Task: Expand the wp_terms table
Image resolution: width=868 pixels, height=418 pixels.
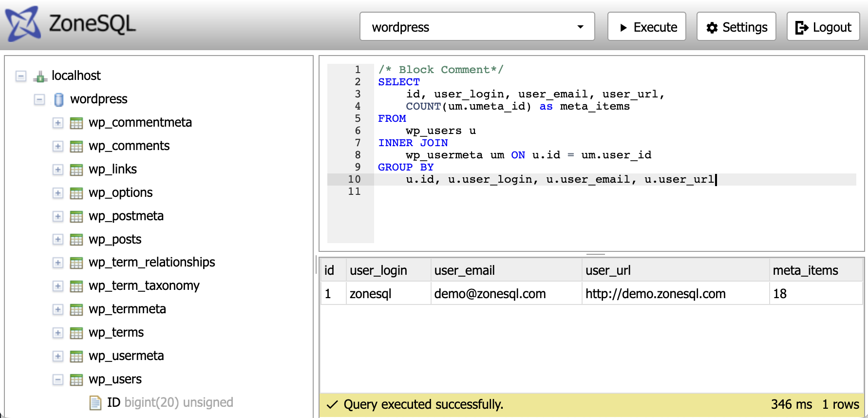Action: coord(58,333)
